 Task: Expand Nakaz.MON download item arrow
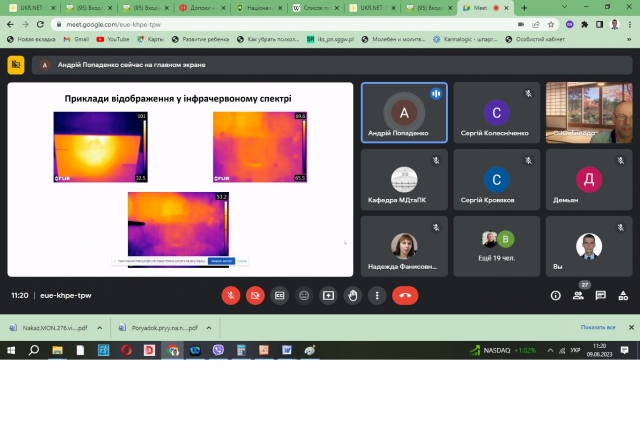coord(96,327)
